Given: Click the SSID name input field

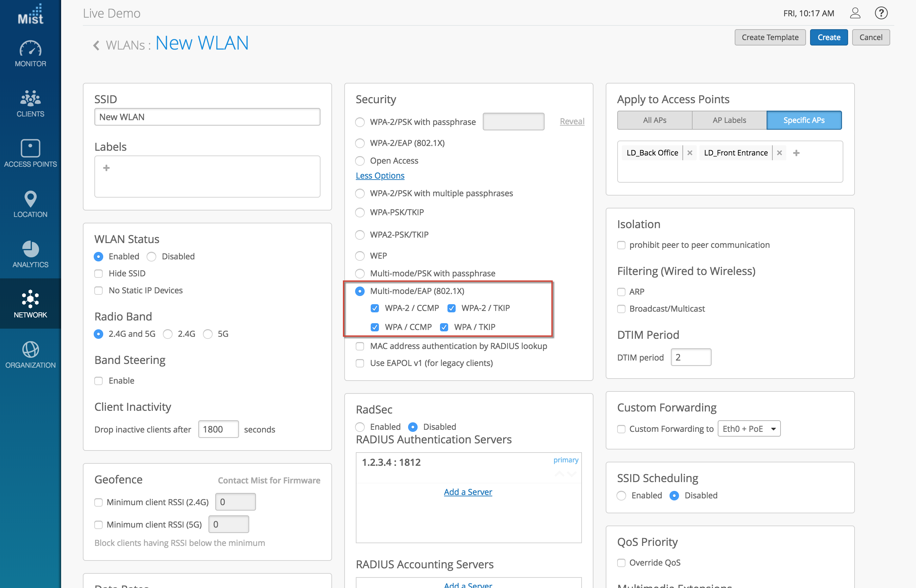Looking at the screenshot, I should 207,117.
